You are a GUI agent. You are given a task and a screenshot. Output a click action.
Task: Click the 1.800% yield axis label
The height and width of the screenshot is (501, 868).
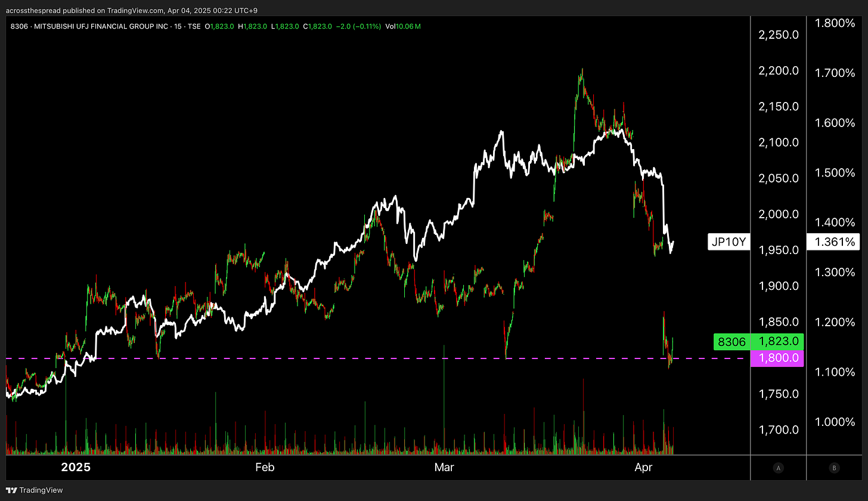[835, 23]
